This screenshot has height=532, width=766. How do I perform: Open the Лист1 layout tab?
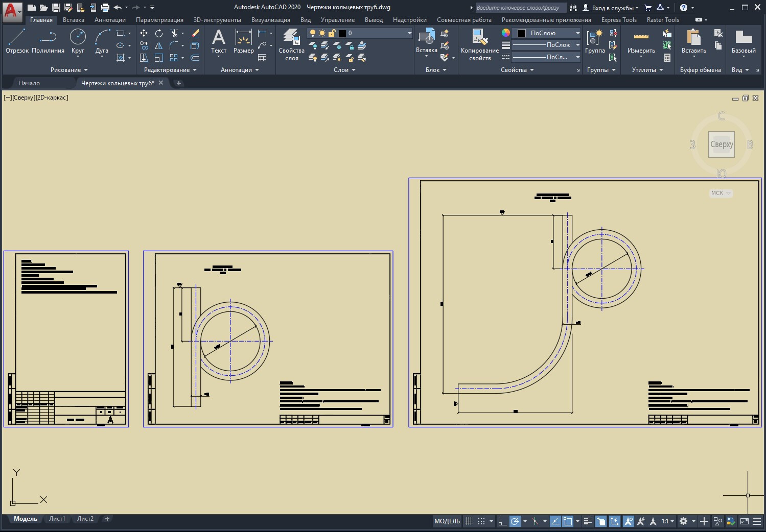[x=57, y=519]
